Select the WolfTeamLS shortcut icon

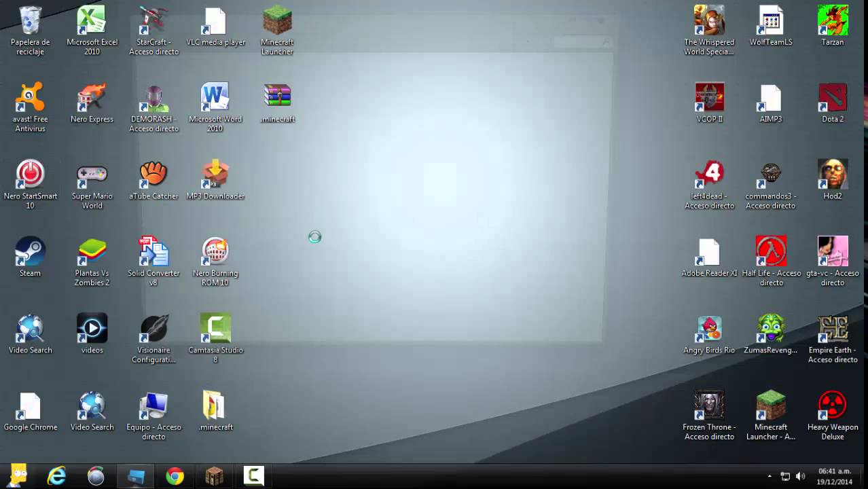click(x=771, y=20)
